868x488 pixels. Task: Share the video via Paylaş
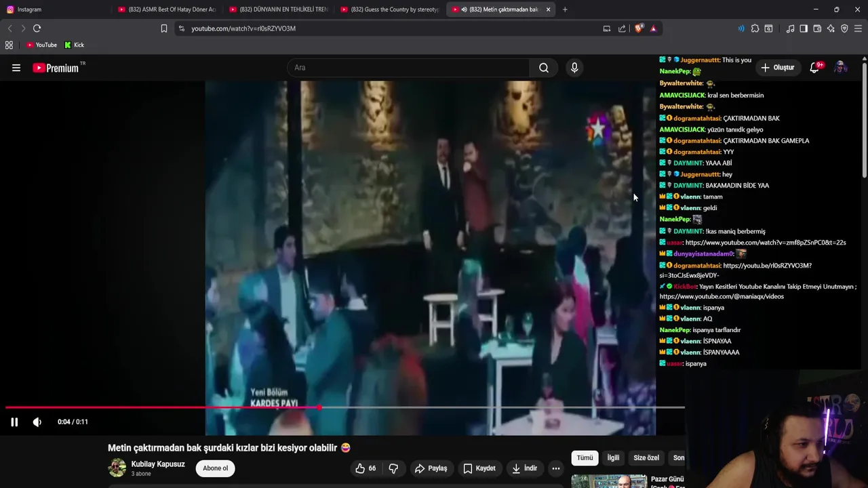pos(431,468)
